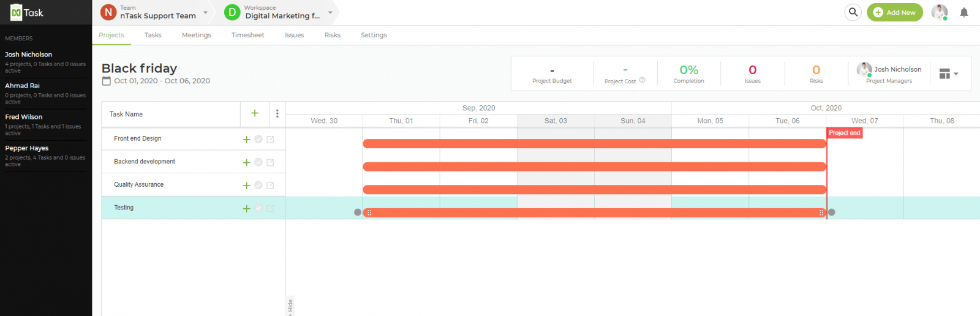This screenshot has width=980, height=316.
Task: Click the nTask logo
Action: 27,12
